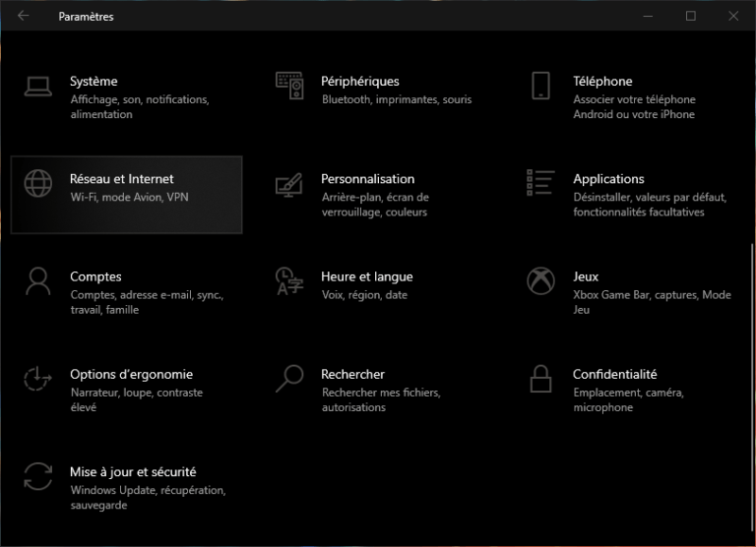The height and width of the screenshot is (547, 756).
Task: Open the Applications title
Action: click(608, 179)
